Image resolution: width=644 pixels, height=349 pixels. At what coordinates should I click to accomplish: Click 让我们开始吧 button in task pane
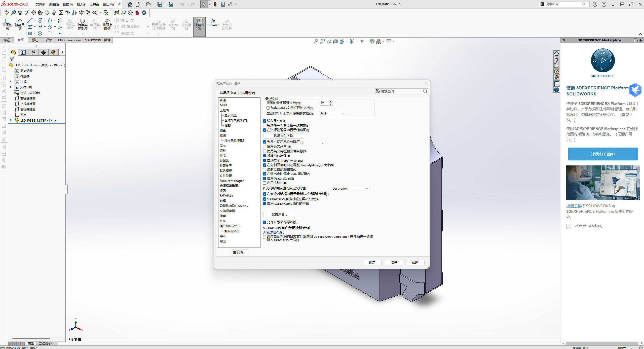[603, 154]
